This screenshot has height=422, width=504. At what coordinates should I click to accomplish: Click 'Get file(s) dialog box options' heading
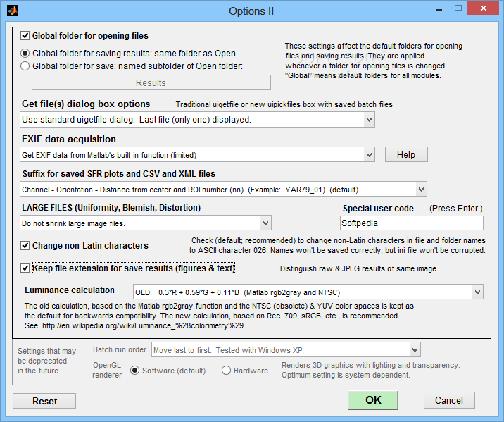pyautogui.click(x=86, y=104)
